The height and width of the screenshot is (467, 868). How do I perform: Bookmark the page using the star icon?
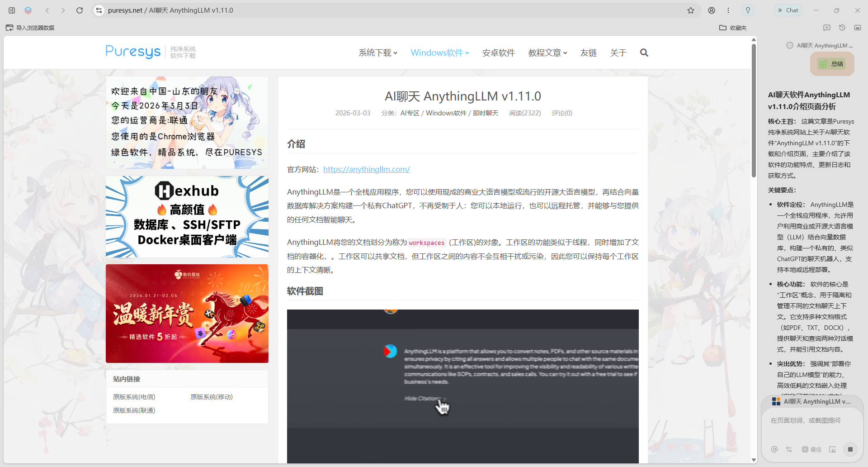pyautogui.click(x=691, y=10)
